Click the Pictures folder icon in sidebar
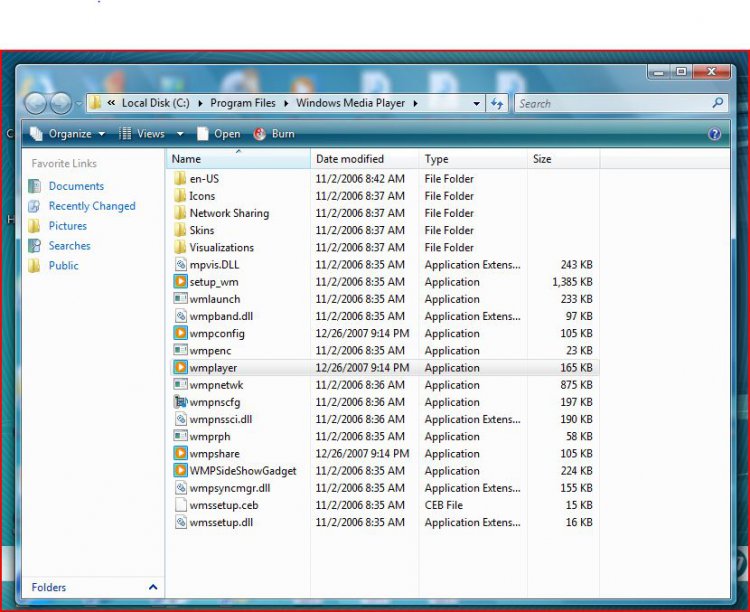 coord(34,226)
